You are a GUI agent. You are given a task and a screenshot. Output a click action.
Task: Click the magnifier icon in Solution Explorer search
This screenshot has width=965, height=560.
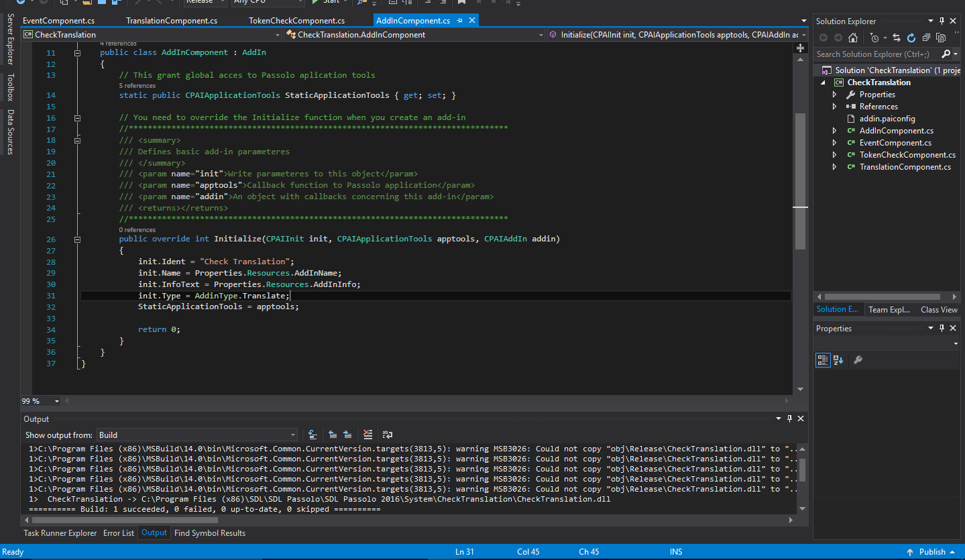946,54
